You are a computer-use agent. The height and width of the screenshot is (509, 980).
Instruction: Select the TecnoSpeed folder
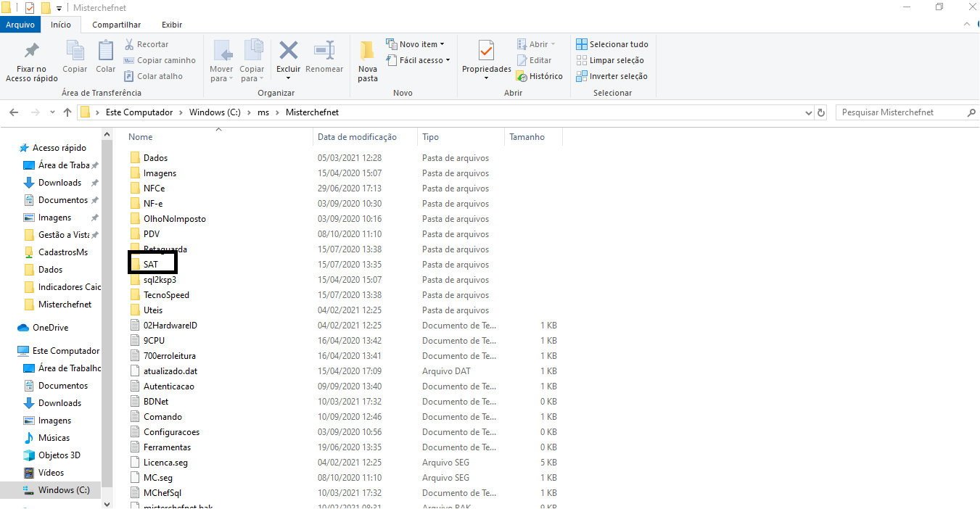tap(166, 295)
